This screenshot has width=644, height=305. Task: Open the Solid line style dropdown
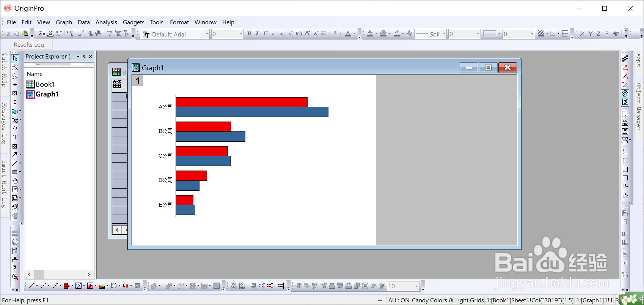(x=444, y=34)
